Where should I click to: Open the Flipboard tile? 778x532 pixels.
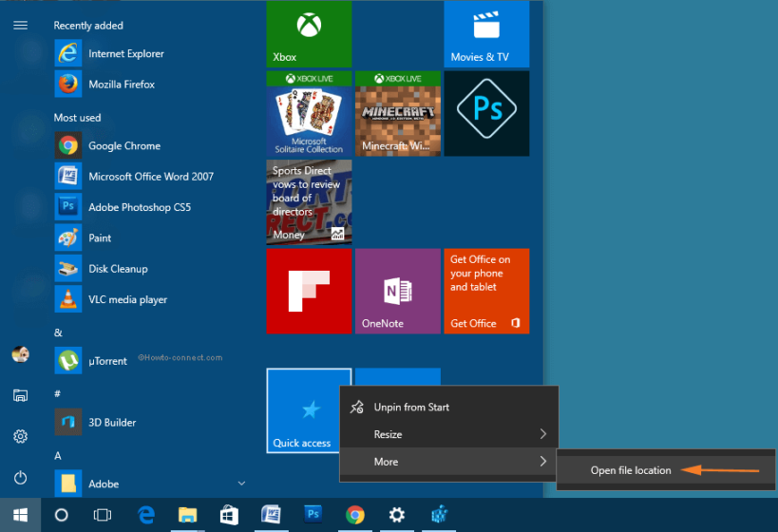[309, 292]
